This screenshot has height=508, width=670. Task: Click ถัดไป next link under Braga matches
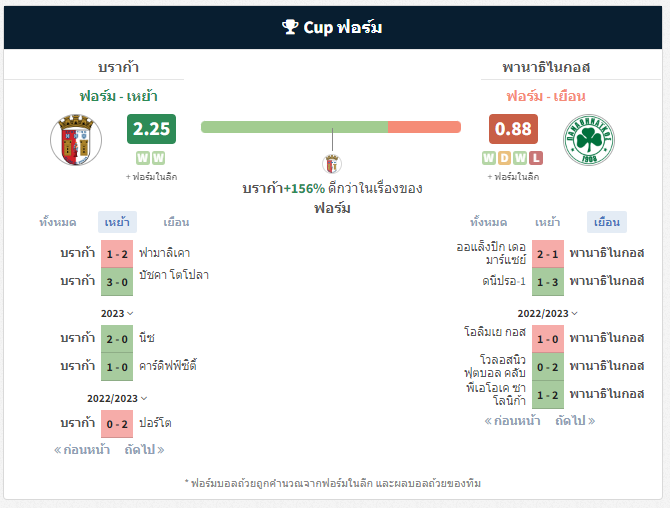tap(144, 449)
